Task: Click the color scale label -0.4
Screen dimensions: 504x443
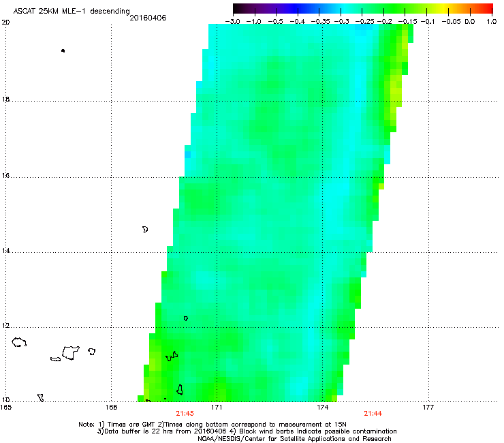Action: (298, 22)
